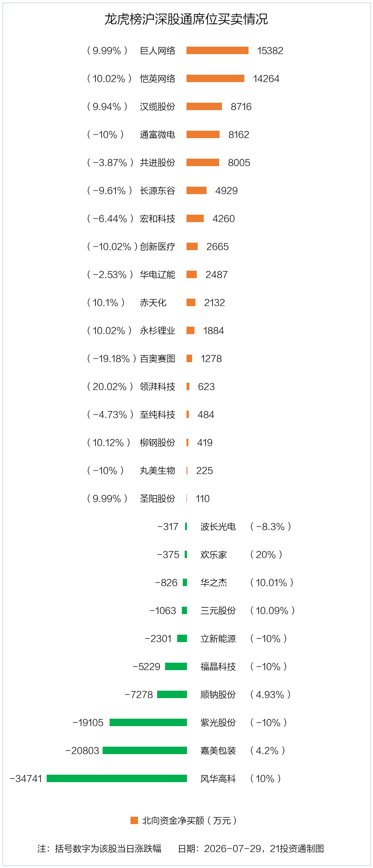Click the orange legend swatch for 北向资金净买额
Image resolution: width=373 pixels, height=868 pixels.
tap(134, 820)
